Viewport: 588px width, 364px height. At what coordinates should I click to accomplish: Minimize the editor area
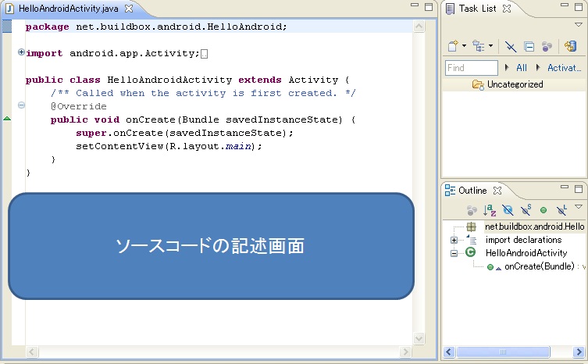[415, 5]
